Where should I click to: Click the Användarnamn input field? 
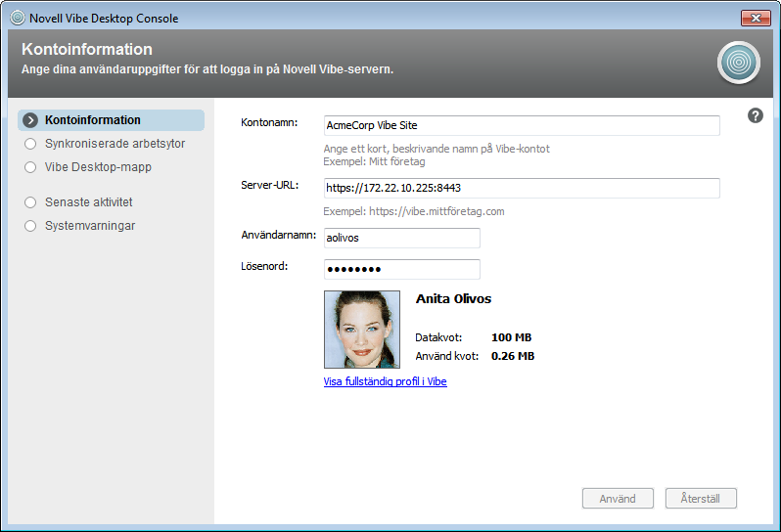402,238
